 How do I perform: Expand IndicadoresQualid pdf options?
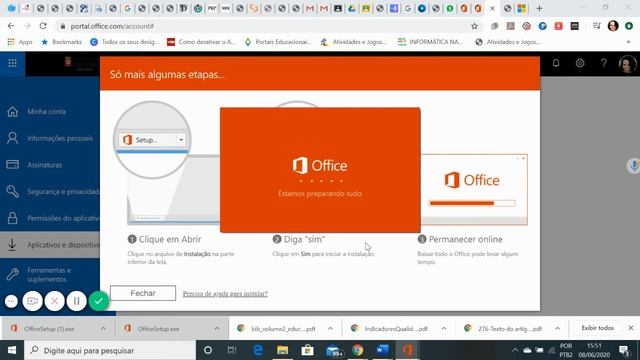click(x=444, y=328)
